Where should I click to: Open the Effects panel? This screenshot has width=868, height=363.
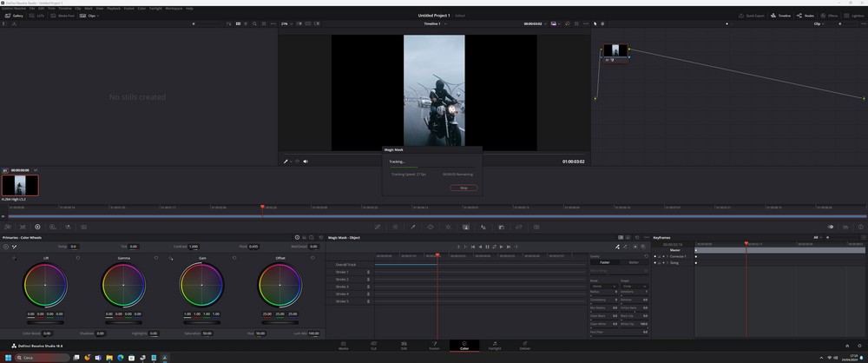[829, 16]
